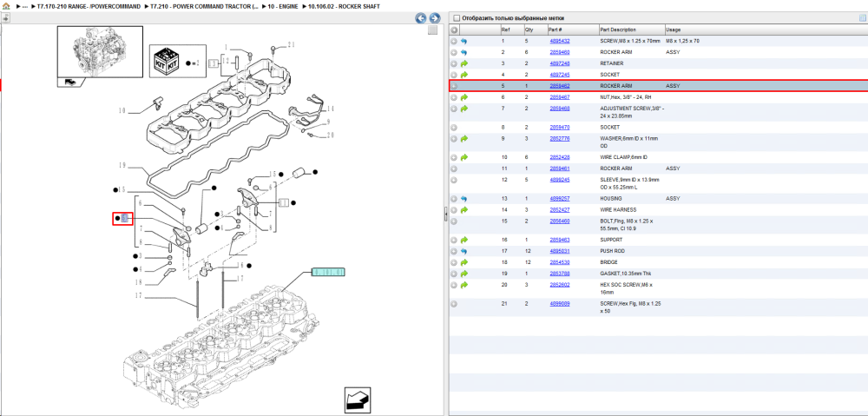Add SOCKET 2859470 with its circle icon
This screenshot has height=416, width=868.
pos(454,128)
